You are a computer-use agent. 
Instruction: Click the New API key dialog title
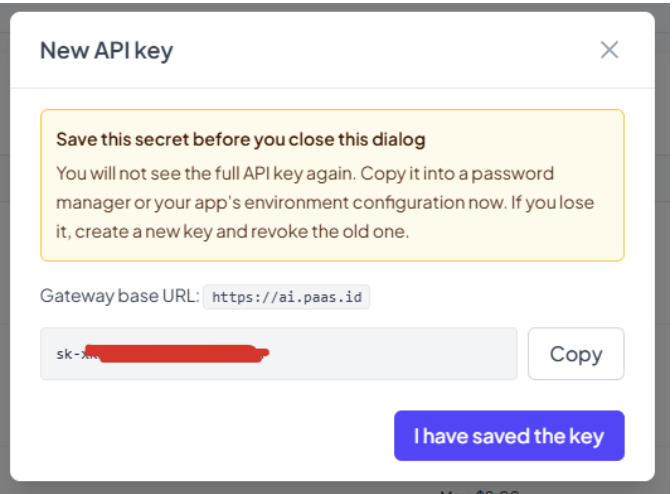[107, 51]
